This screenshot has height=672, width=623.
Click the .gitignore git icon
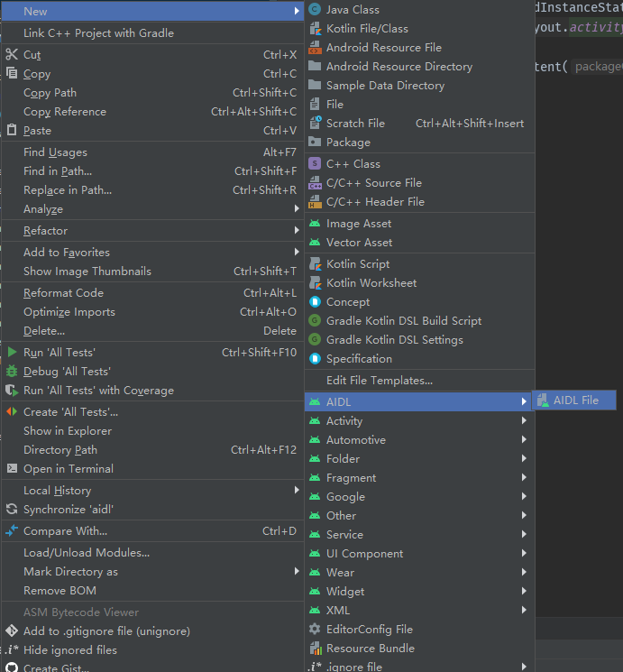12,631
